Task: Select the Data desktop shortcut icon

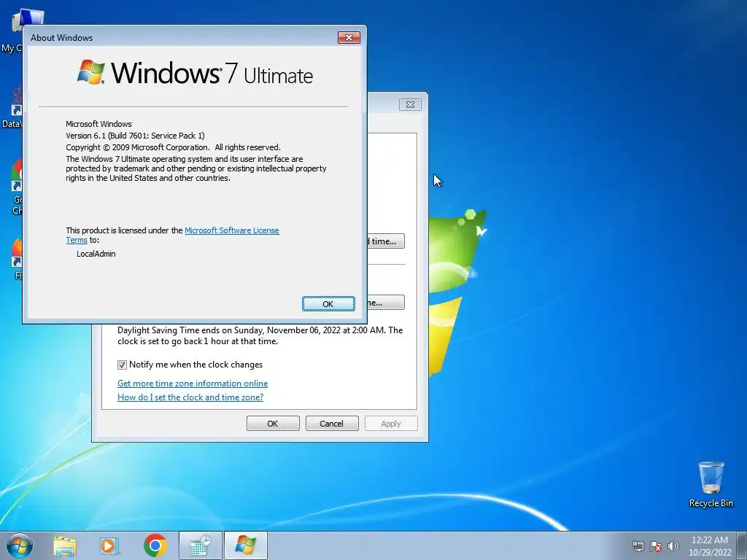Action: tap(13, 108)
